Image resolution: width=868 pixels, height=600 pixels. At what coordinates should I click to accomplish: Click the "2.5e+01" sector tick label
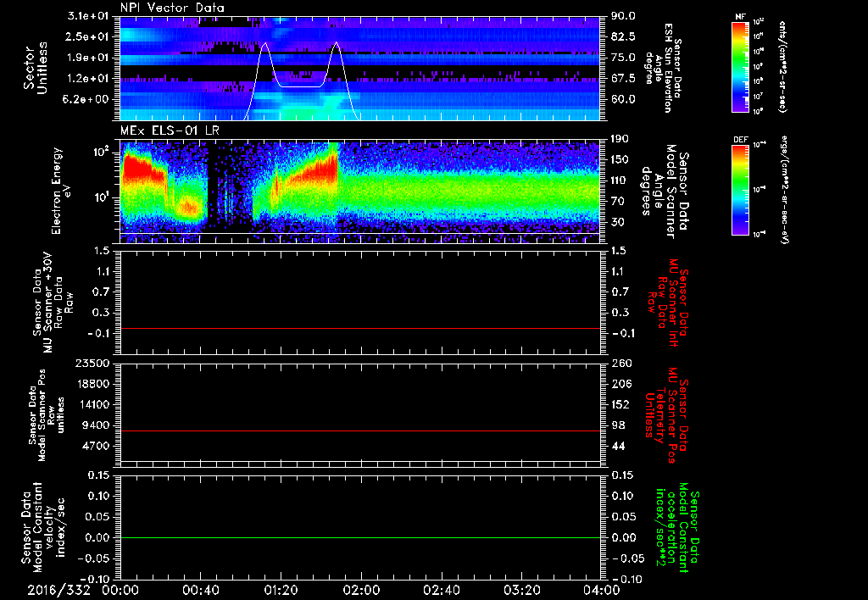click(87, 37)
